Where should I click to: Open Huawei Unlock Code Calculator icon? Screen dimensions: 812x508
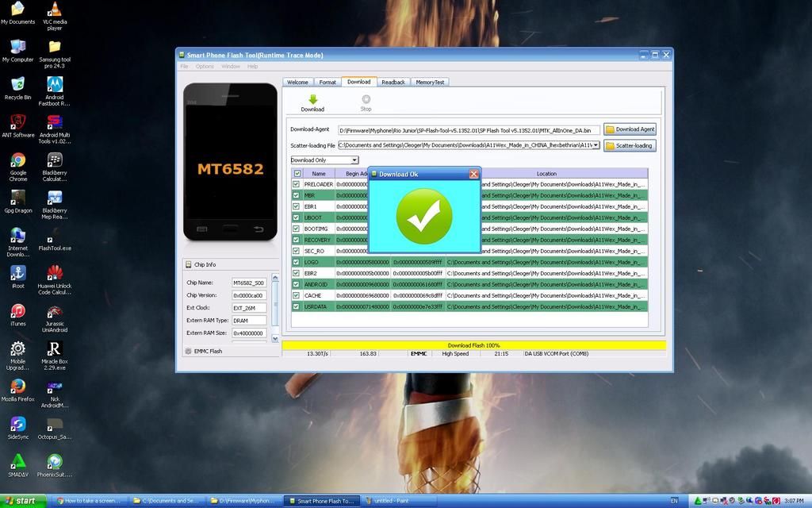pyautogui.click(x=55, y=274)
